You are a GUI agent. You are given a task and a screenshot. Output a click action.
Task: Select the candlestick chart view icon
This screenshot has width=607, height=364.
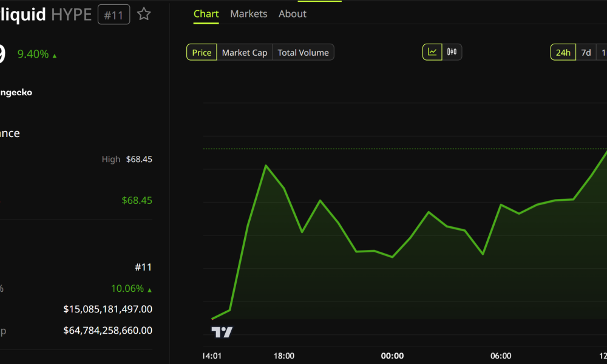pos(452,52)
